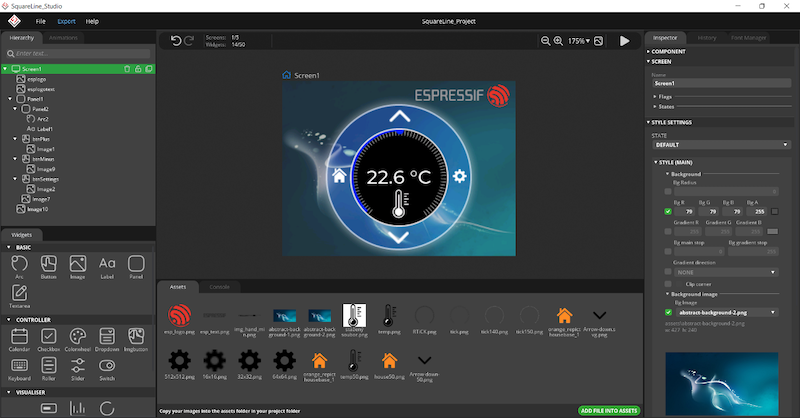Expand the Flags section in Inspector
The image size is (800, 418).
click(675, 96)
